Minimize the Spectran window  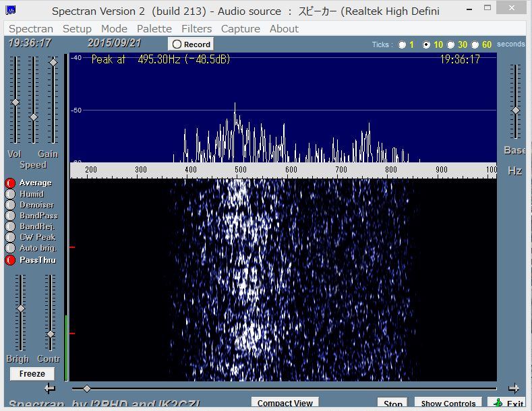(x=469, y=9)
